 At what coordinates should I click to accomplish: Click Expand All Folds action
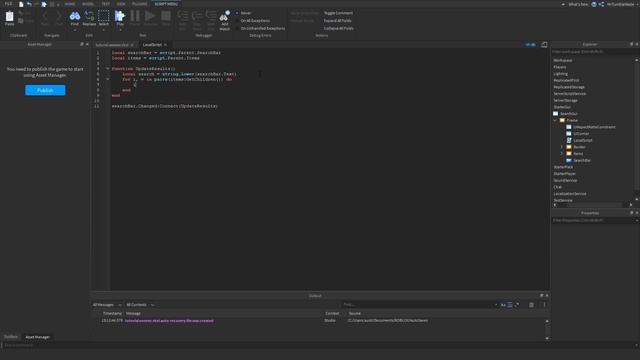pos(338,20)
